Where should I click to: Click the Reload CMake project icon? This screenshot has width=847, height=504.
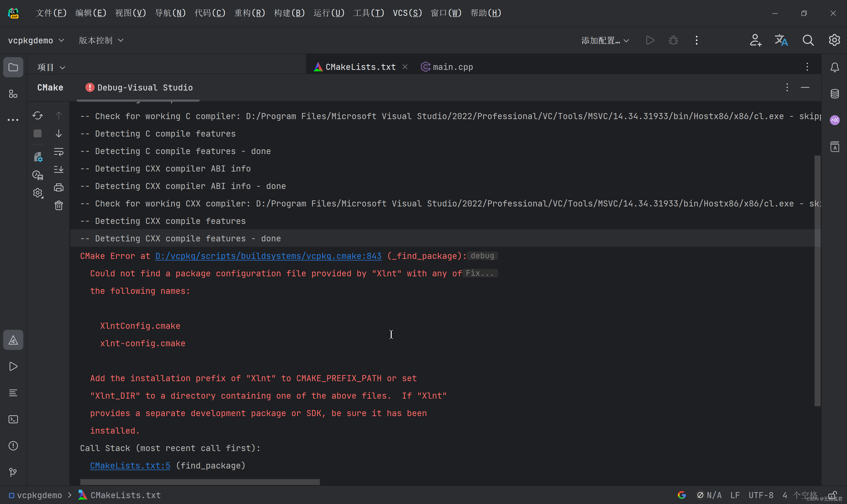tap(38, 116)
